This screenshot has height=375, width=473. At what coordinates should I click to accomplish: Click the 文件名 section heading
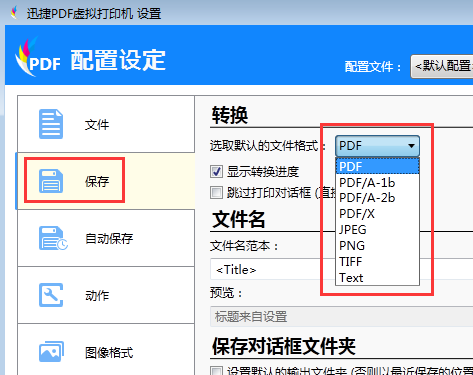point(239,219)
